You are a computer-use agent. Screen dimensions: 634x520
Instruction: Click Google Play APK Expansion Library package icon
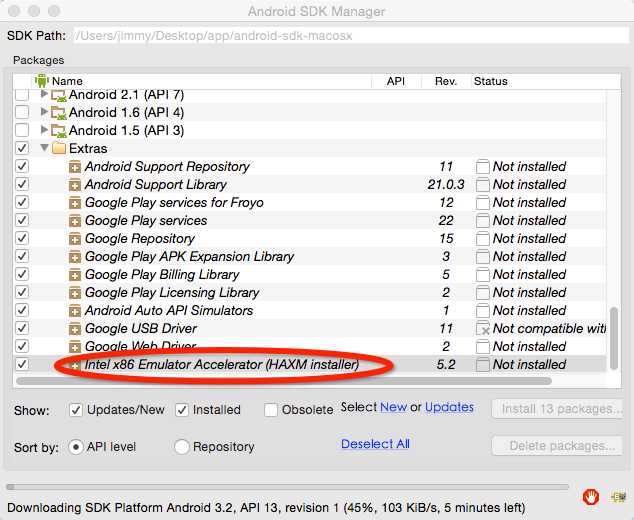point(75,257)
